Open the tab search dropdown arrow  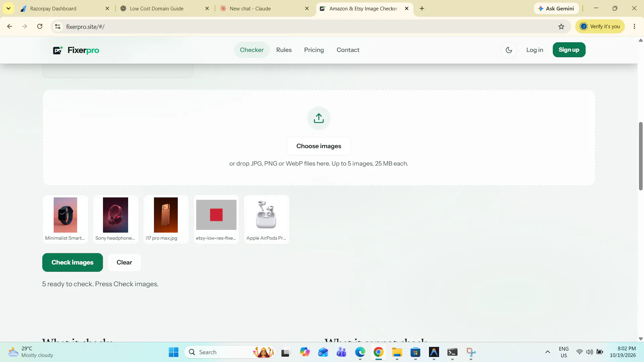(8, 8)
